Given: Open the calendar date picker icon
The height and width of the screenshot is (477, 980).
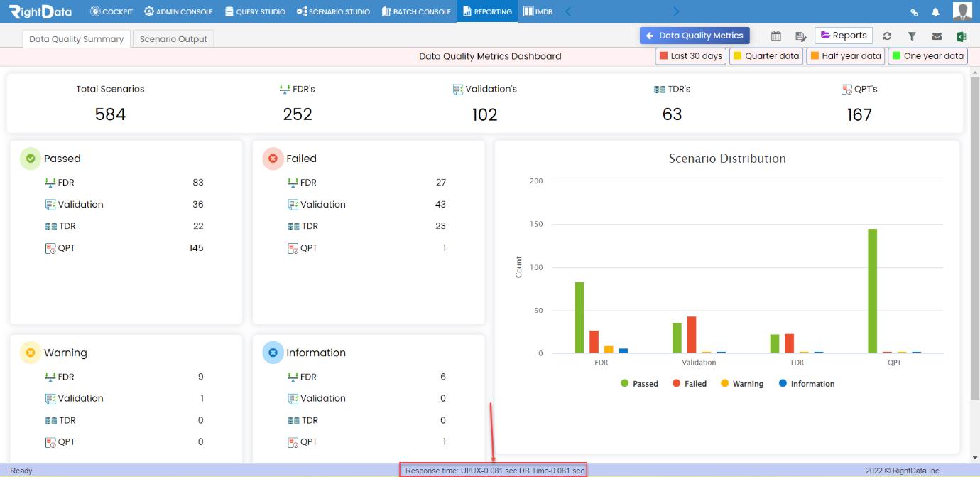Looking at the screenshot, I should coord(776,36).
